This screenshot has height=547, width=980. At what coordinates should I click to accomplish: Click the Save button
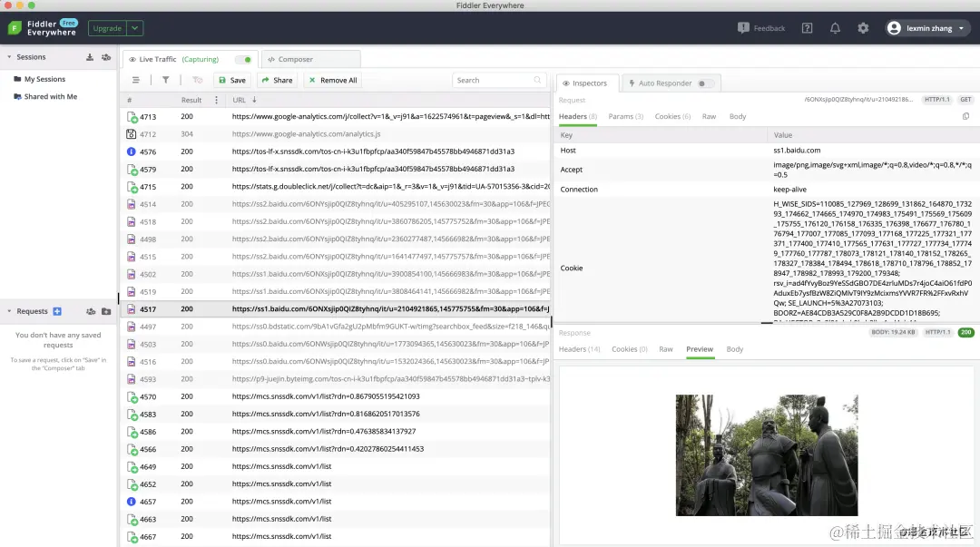232,80
